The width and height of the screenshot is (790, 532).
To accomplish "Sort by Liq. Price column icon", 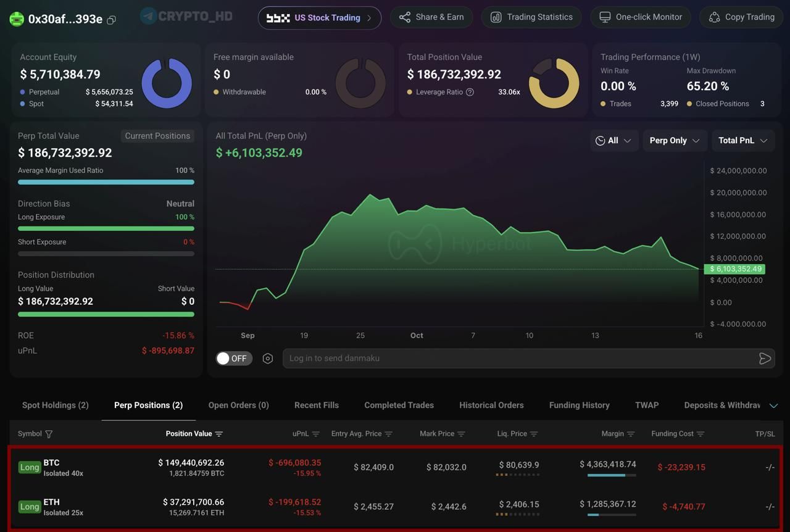I will (x=534, y=434).
